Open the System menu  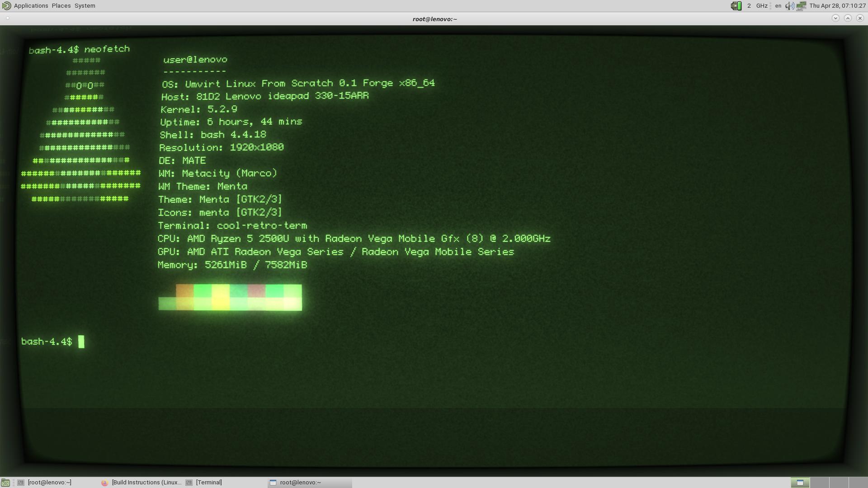tap(85, 6)
